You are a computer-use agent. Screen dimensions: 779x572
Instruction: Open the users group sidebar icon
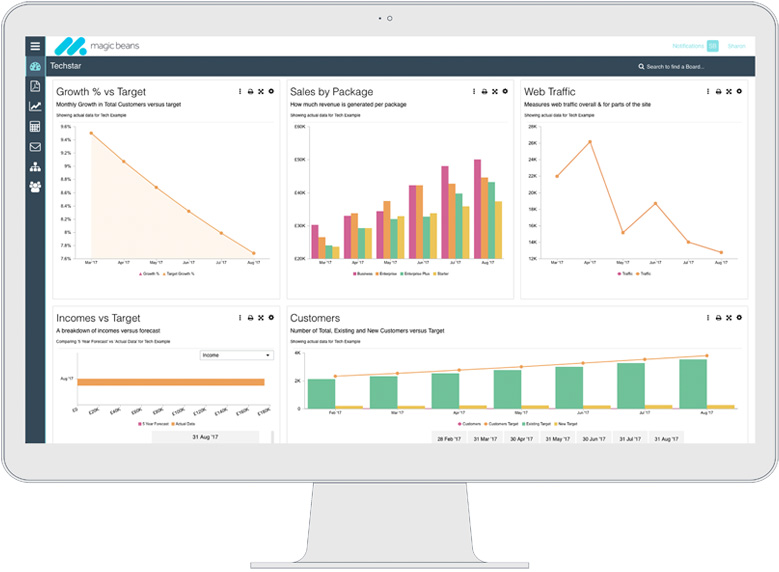click(35, 187)
